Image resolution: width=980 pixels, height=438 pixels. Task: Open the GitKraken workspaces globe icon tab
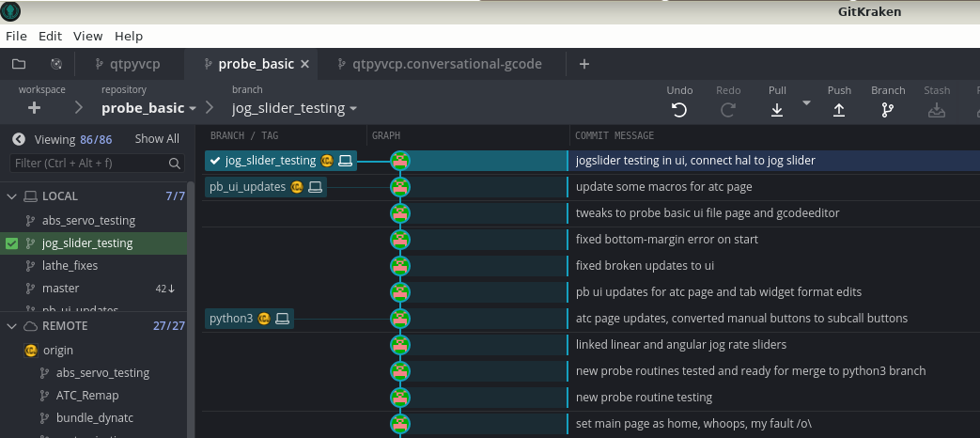pos(56,64)
